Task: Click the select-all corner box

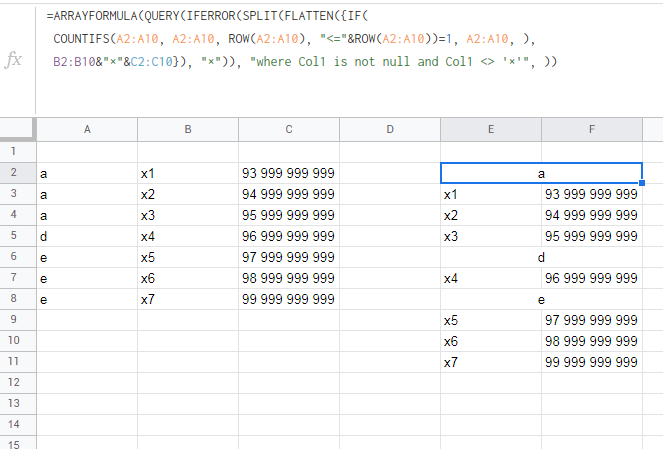Action: (x=17, y=129)
